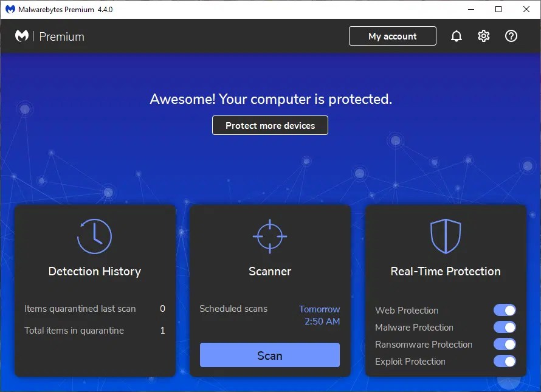The width and height of the screenshot is (541, 392).
Task: Toggle Ransomware Protection off
Action: [x=505, y=344]
